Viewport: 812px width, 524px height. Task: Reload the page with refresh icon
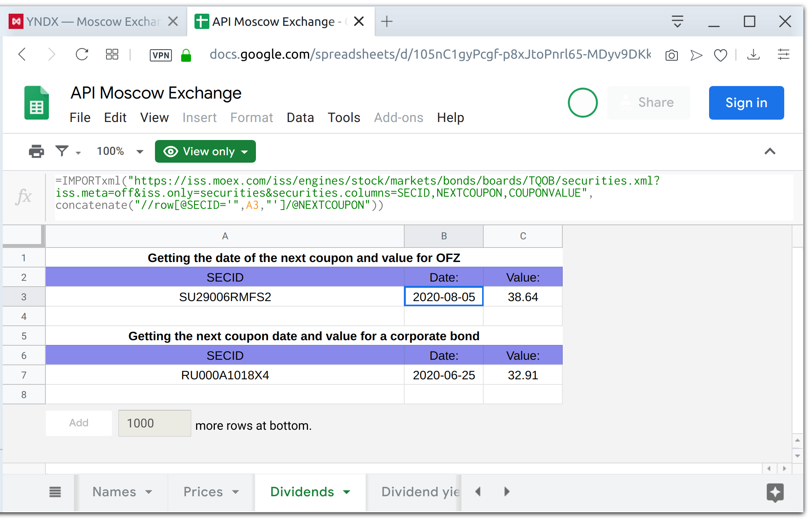pyautogui.click(x=82, y=54)
